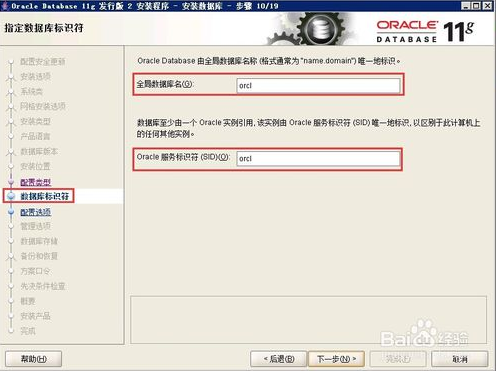
Task: Click the 取消 button
Action: point(460,359)
